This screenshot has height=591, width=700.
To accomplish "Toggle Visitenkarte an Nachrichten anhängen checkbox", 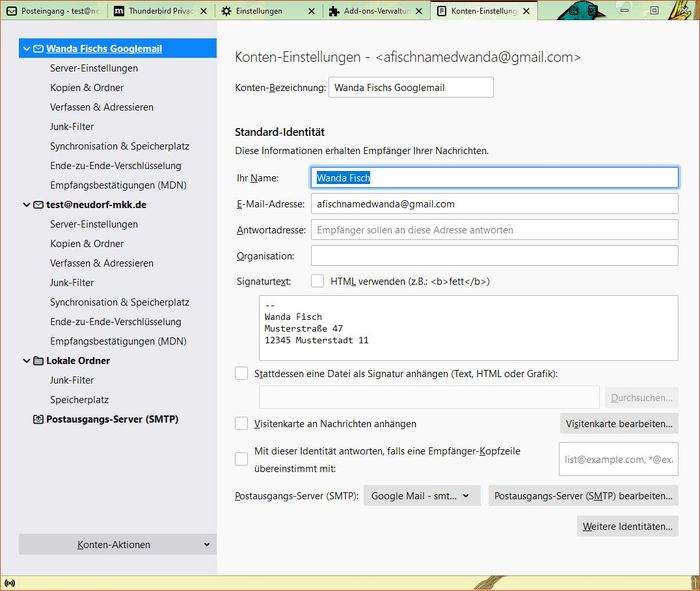I will click(x=241, y=424).
